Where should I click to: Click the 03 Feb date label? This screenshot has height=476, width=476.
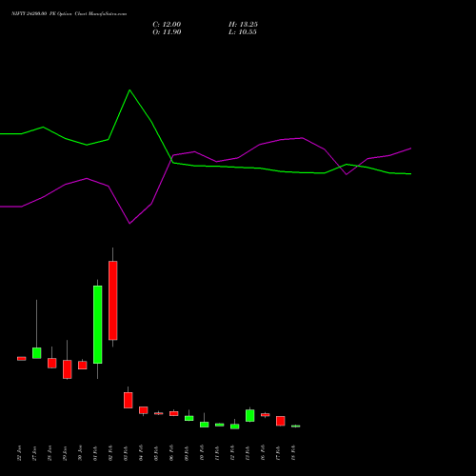[x=126, y=453]
